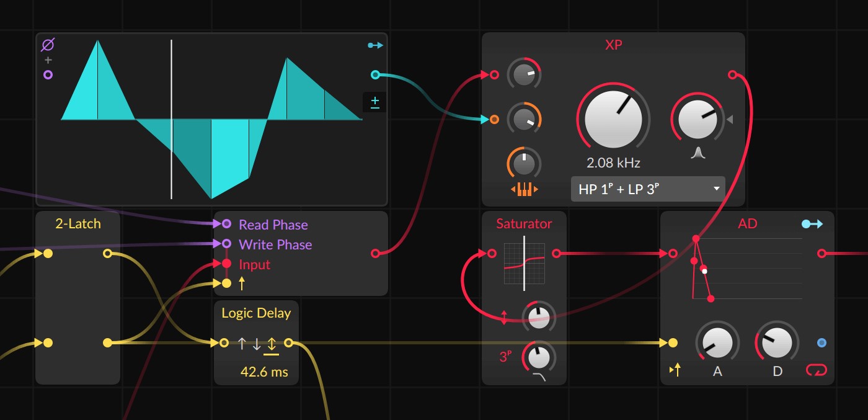This screenshot has height=420, width=868.
Task: Click the yellow trigger arrow icon in AD
Action: pyautogui.click(x=675, y=370)
